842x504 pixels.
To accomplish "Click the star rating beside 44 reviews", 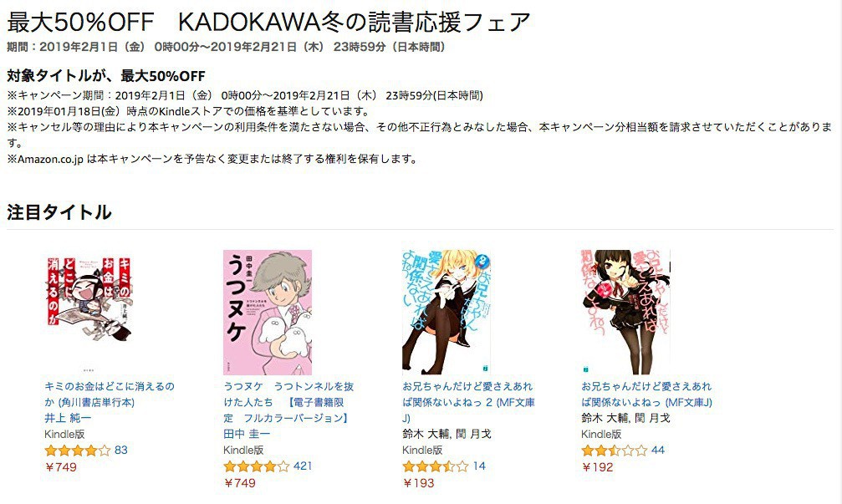I will [615, 451].
